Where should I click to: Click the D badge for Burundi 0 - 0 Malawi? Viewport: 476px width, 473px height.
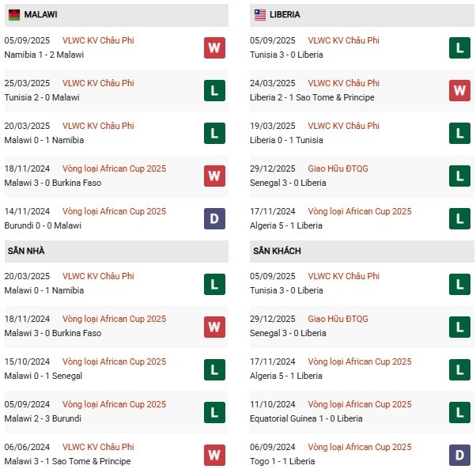tap(214, 218)
